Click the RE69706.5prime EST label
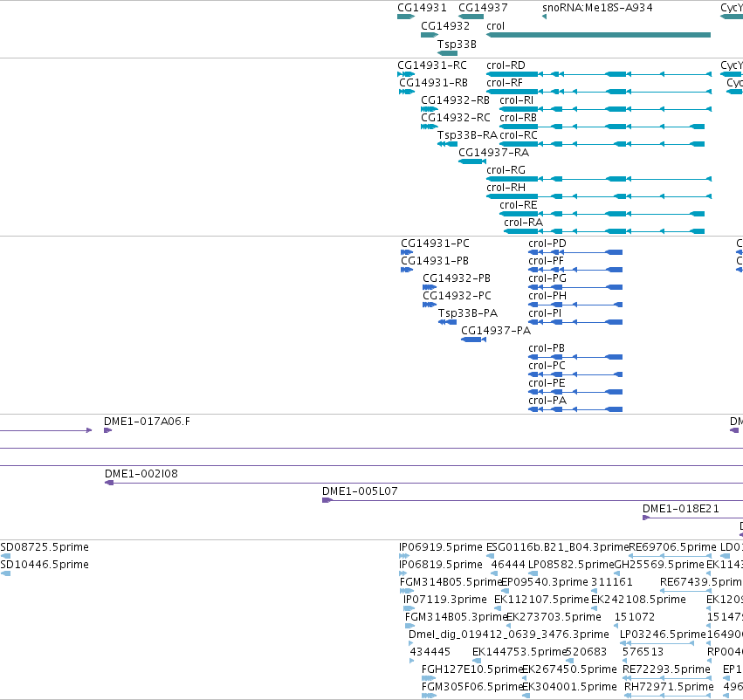This screenshot has height=700, width=743. point(672,547)
